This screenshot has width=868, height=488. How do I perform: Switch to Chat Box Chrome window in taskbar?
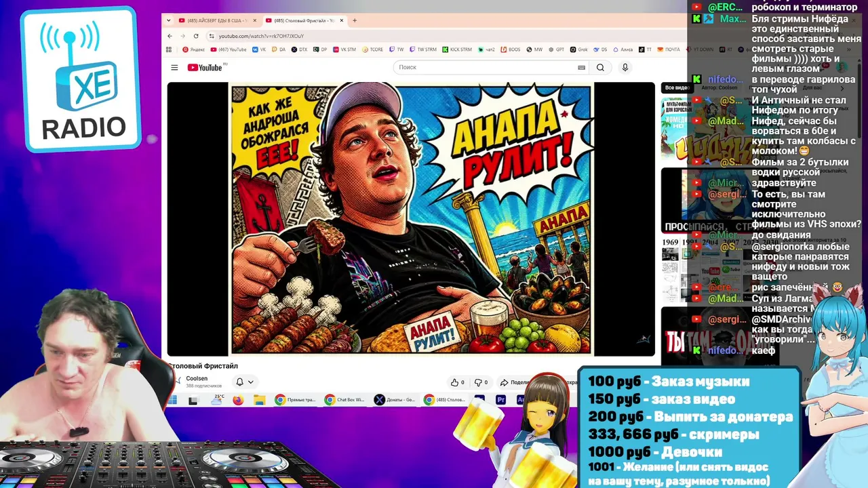pos(344,400)
